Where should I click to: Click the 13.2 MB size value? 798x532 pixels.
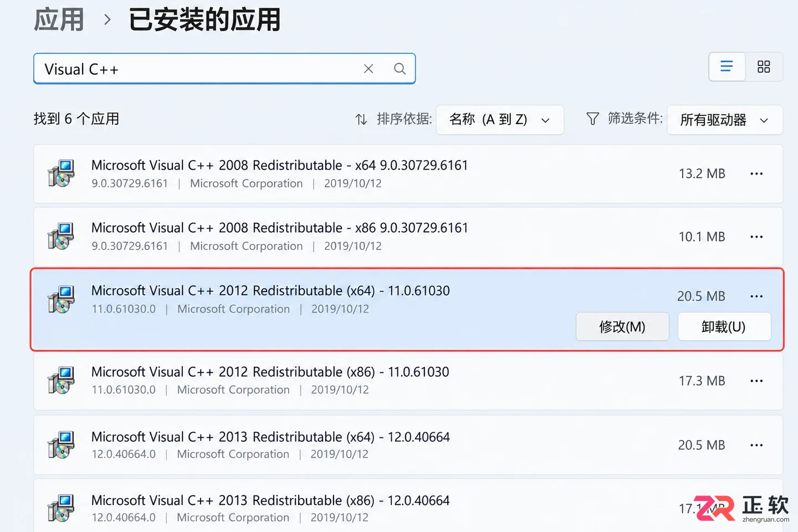(702, 173)
